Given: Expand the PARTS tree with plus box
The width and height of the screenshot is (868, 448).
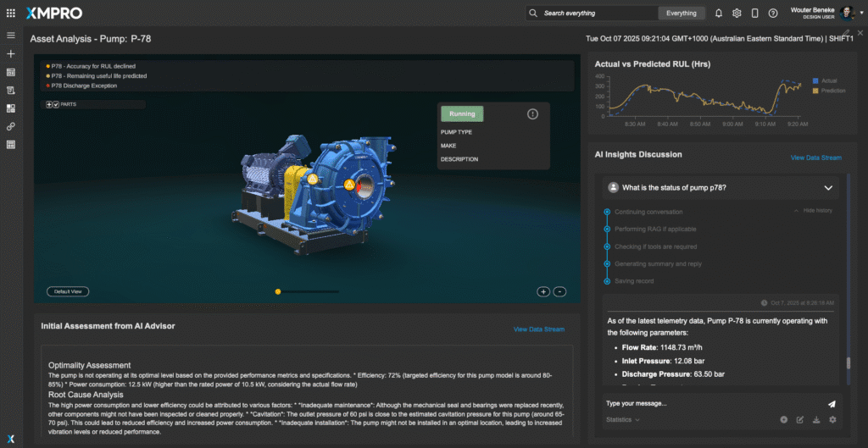Looking at the screenshot, I should coord(49,105).
